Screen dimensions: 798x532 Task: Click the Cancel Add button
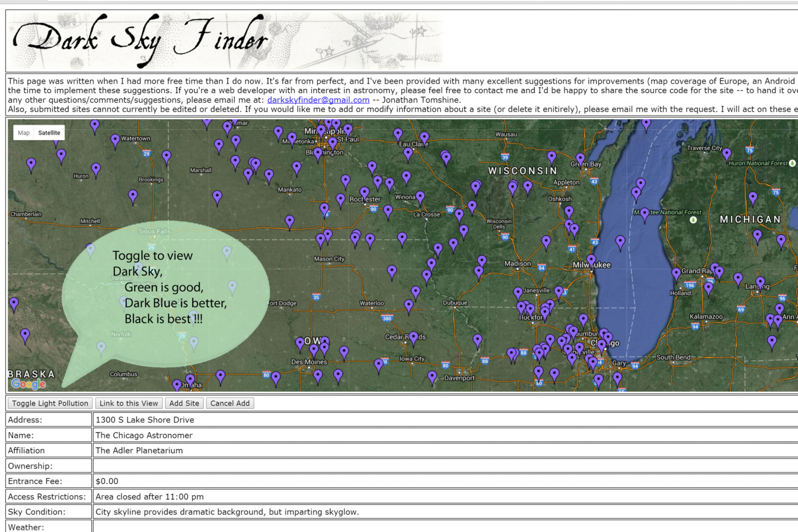pyautogui.click(x=230, y=403)
